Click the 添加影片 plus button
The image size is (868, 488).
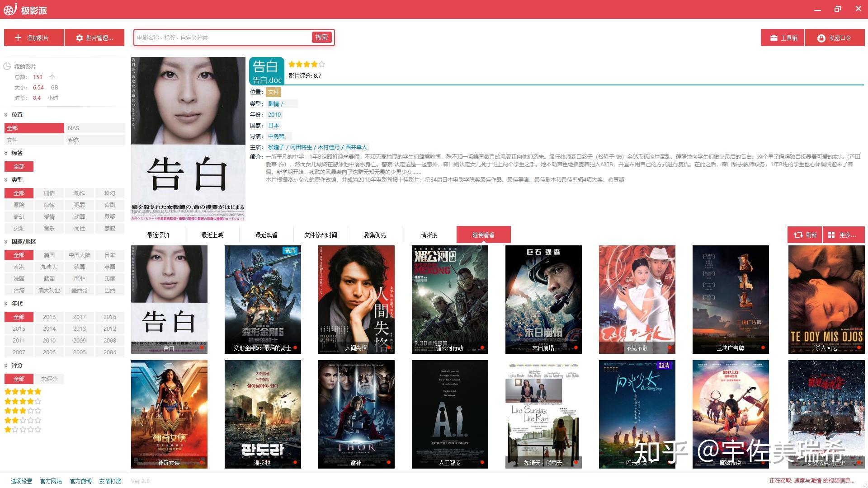pyautogui.click(x=33, y=38)
